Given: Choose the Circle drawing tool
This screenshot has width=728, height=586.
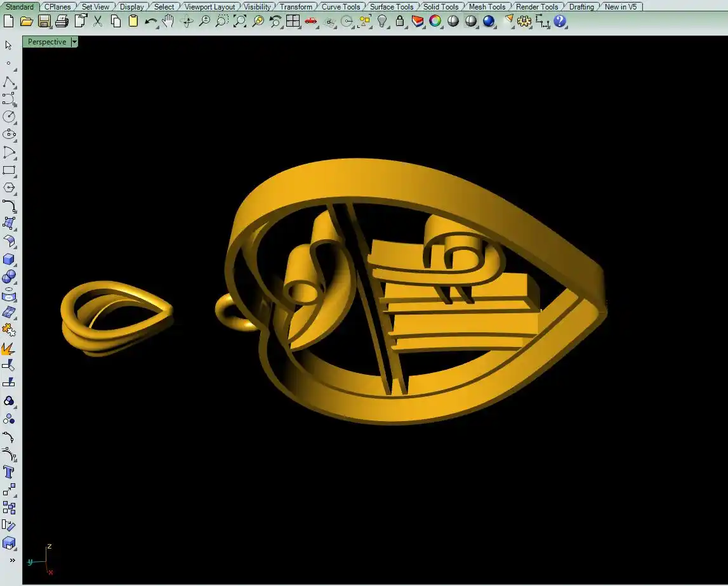Looking at the screenshot, I should coord(9,117).
